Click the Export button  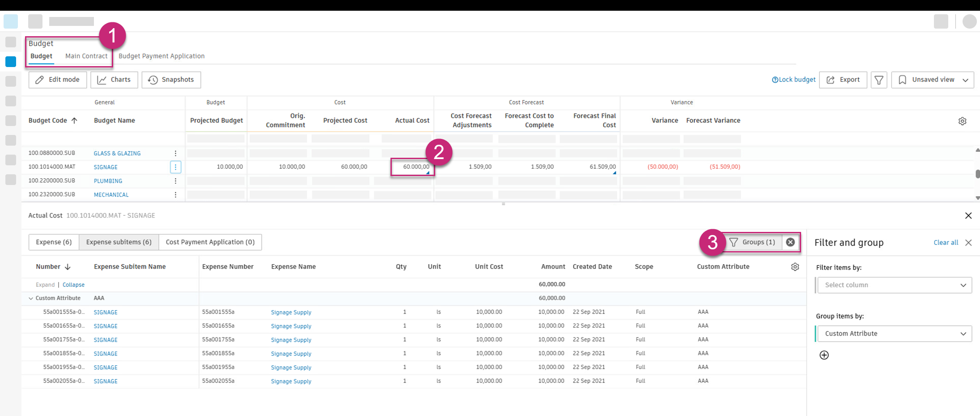(843, 80)
